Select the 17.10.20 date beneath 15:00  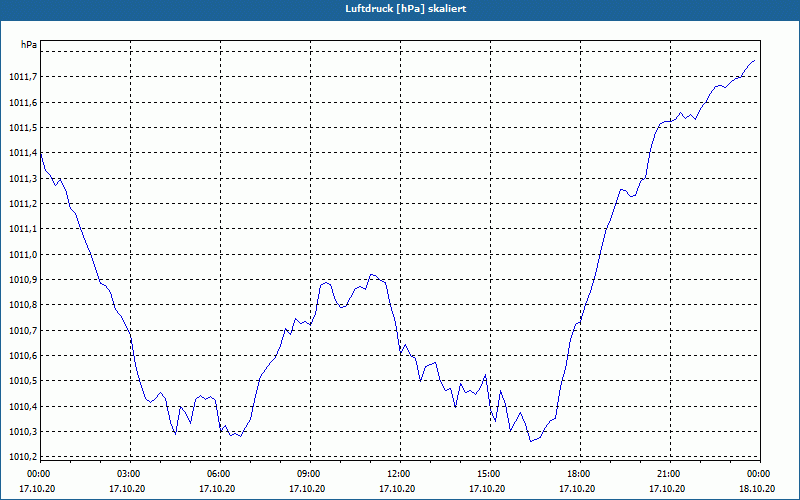[x=487, y=489]
